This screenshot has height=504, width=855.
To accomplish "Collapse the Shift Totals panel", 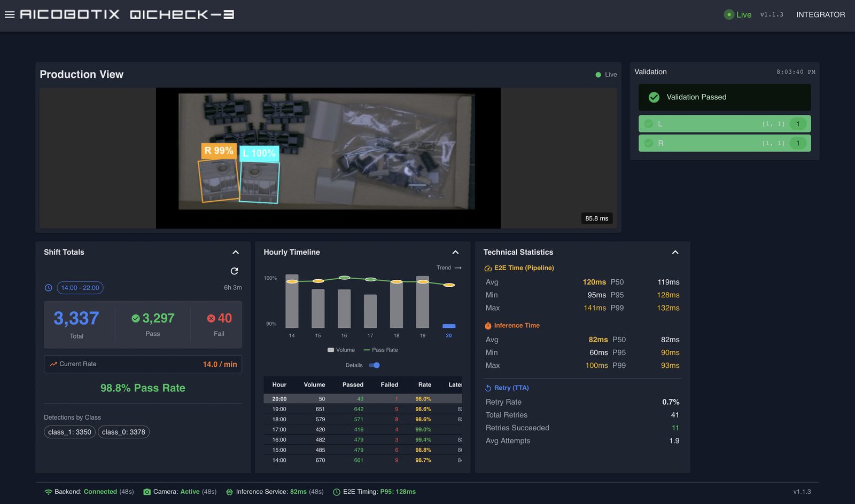I will 236,252.
